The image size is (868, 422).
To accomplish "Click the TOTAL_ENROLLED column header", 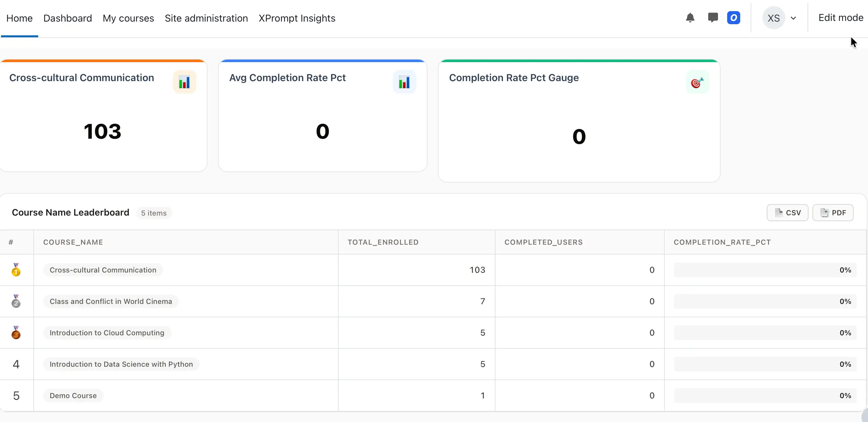I will [x=383, y=242].
